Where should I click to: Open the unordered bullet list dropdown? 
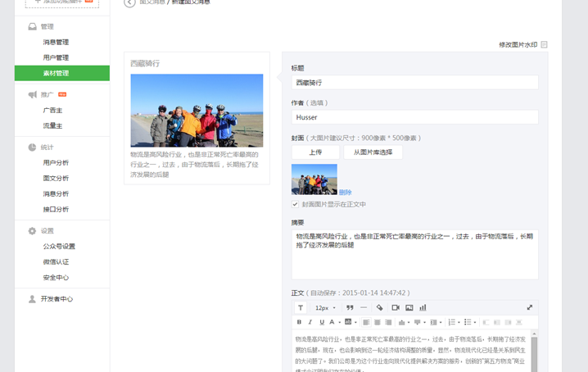point(475,323)
